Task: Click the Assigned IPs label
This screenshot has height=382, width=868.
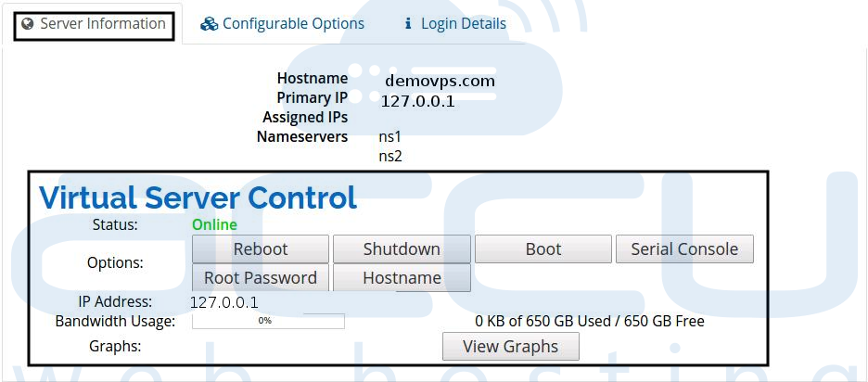Action: pyautogui.click(x=305, y=118)
